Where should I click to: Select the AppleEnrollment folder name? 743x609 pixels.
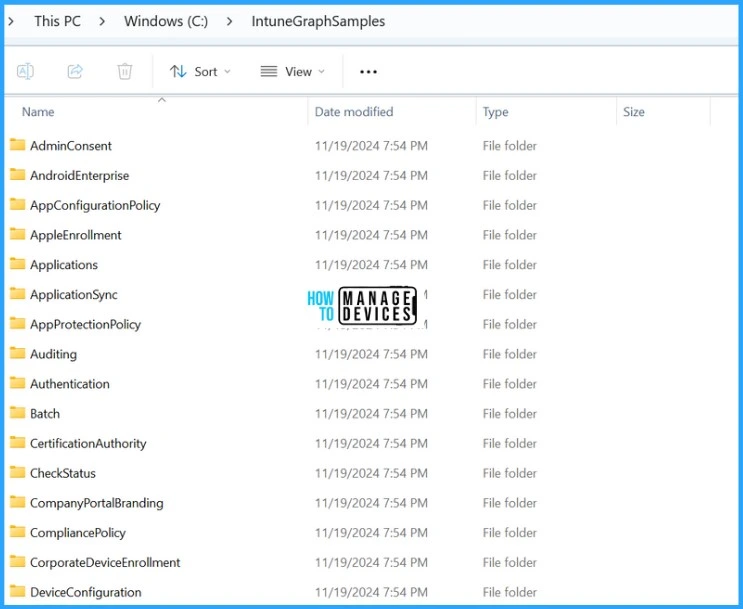(76, 236)
